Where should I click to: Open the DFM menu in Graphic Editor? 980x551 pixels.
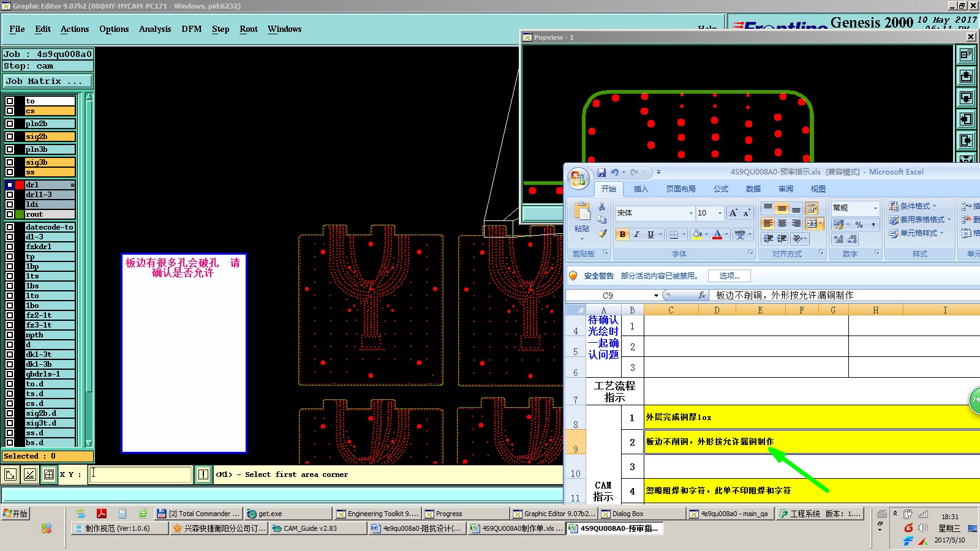click(x=192, y=29)
